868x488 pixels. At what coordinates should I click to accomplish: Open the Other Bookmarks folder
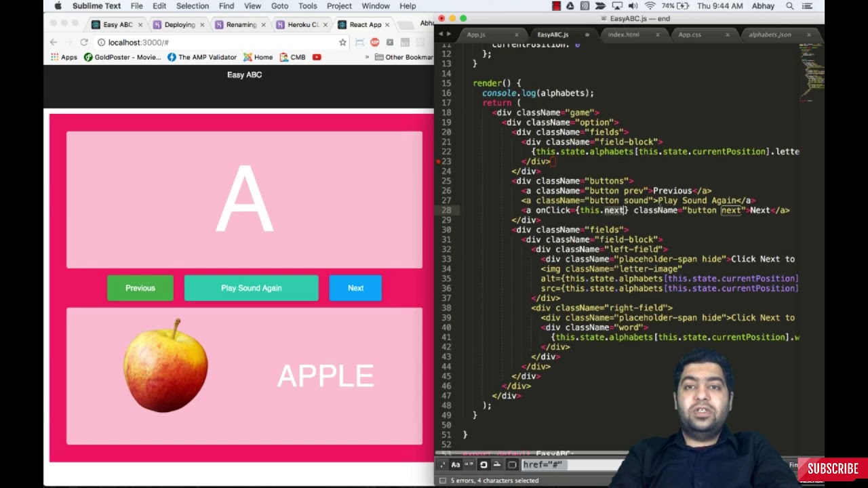[x=404, y=57]
